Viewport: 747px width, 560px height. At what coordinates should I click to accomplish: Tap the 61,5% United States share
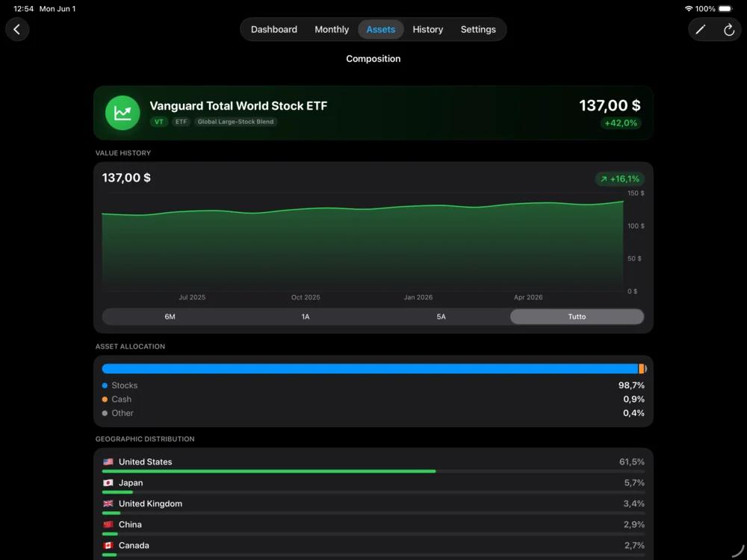click(632, 462)
